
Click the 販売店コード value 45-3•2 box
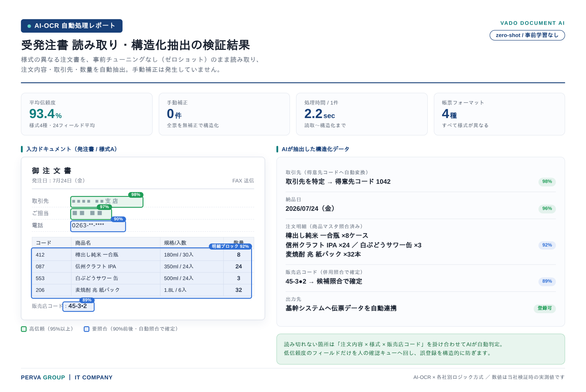coord(78,306)
